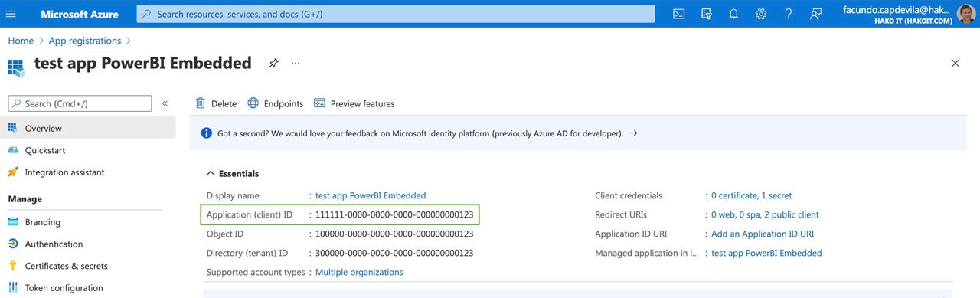980x298 pixels.
Task: Collapse the sidebar with the double chevron
Action: (165, 103)
